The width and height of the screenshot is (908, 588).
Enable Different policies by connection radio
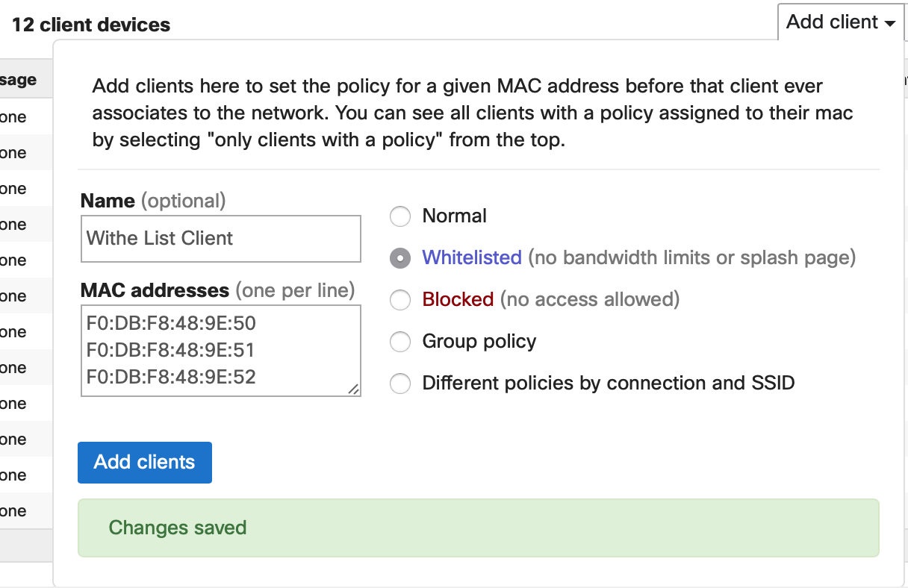click(x=401, y=384)
